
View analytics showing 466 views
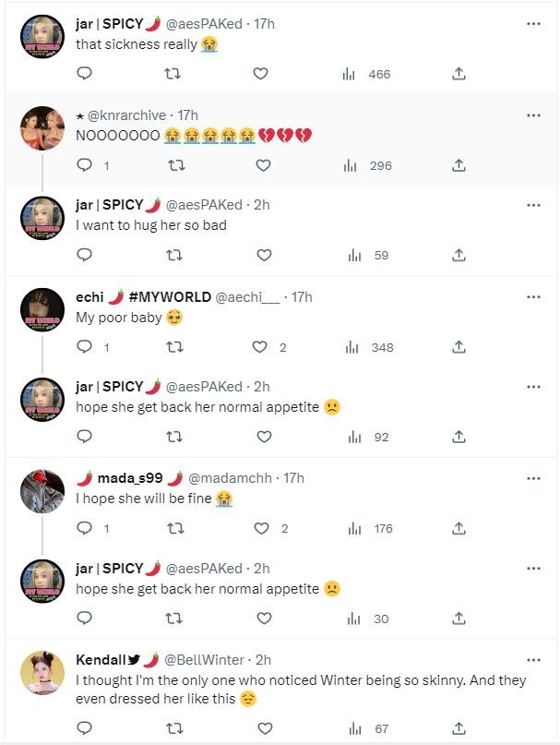point(366,74)
